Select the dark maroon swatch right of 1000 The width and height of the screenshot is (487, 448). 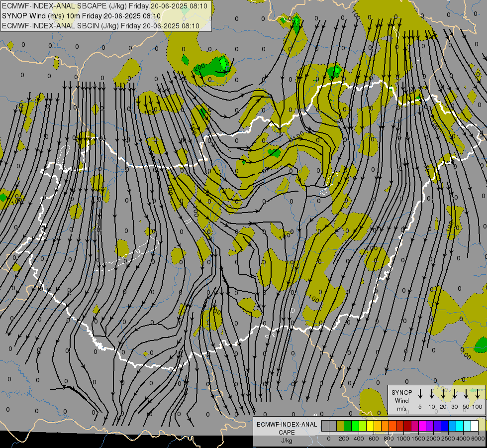(x=407, y=426)
